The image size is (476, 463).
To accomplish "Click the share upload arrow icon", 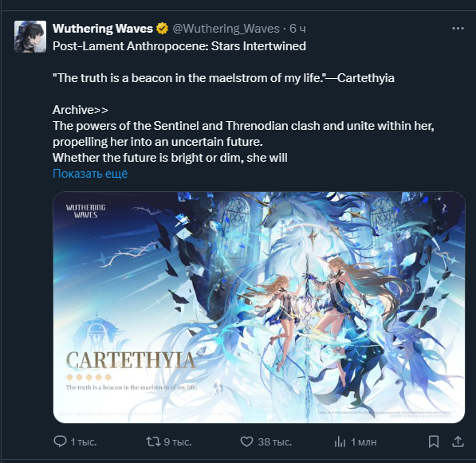I will tap(458, 441).
